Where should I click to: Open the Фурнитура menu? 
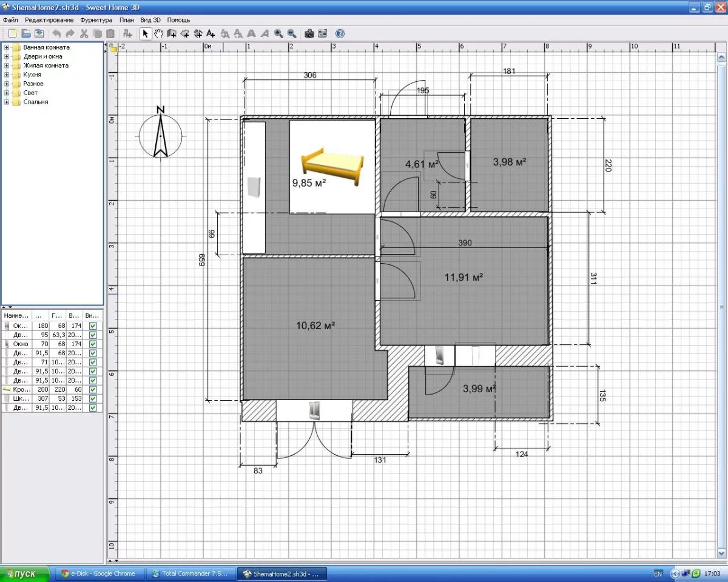[x=96, y=20]
